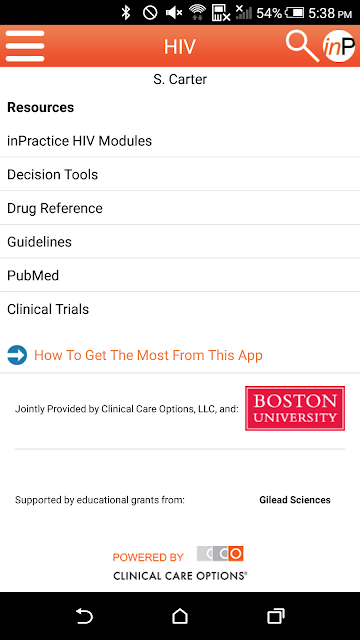Tap the Android home button icon
This screenshot has width=360, height=640.
click(x=180, y=616)
